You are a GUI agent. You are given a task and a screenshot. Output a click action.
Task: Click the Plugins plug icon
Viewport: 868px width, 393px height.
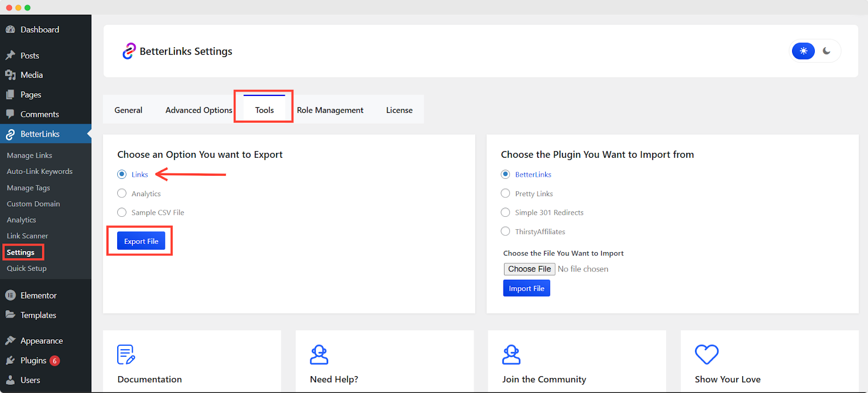coord(10,360)
